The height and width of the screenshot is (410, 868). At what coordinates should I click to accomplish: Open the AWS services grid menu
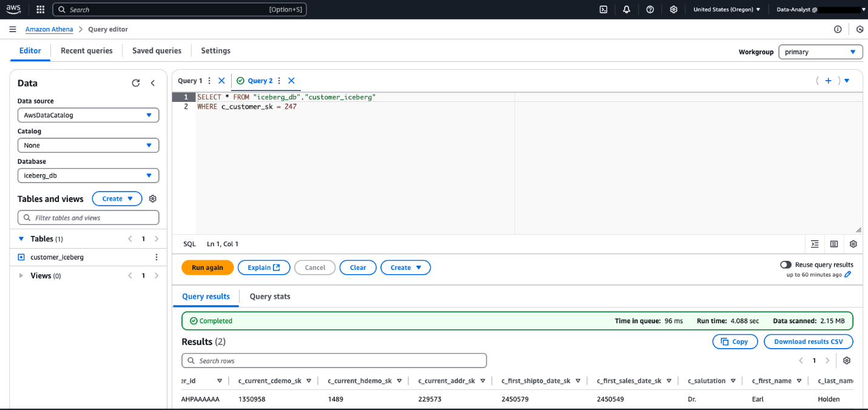(x=41, y=10)
